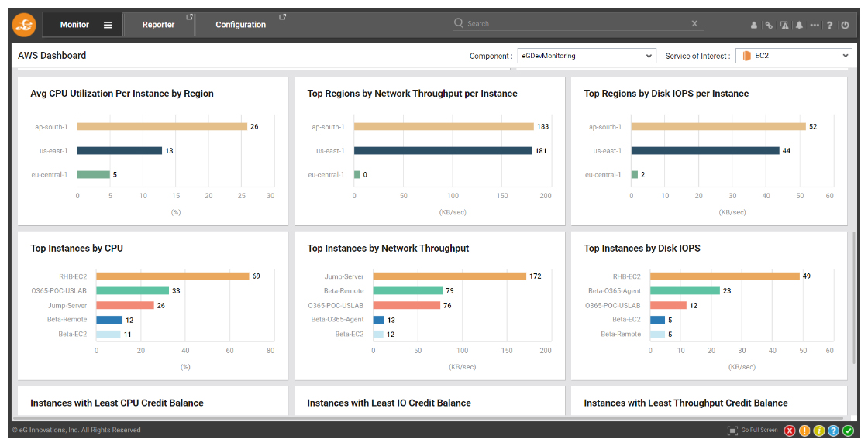868x446 pixels.
Task: Click Beta-Remote bar in Top Instances by CPU
Action: click(109, 320)
